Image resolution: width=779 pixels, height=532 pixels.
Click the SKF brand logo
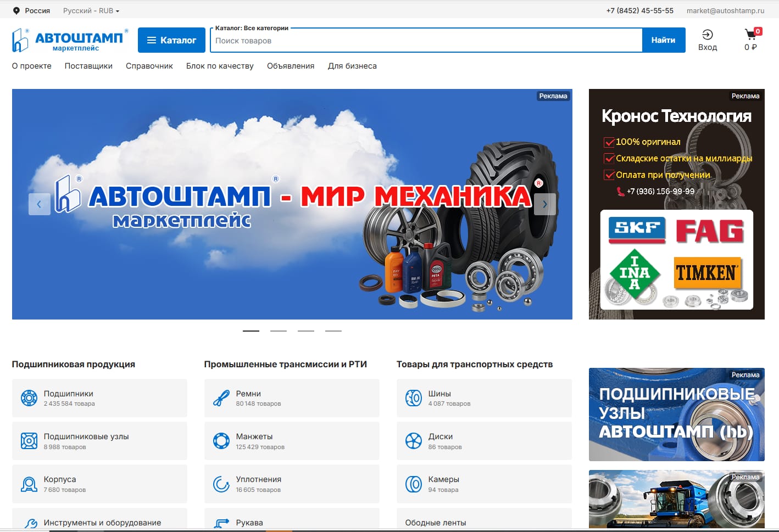point(637,230)
